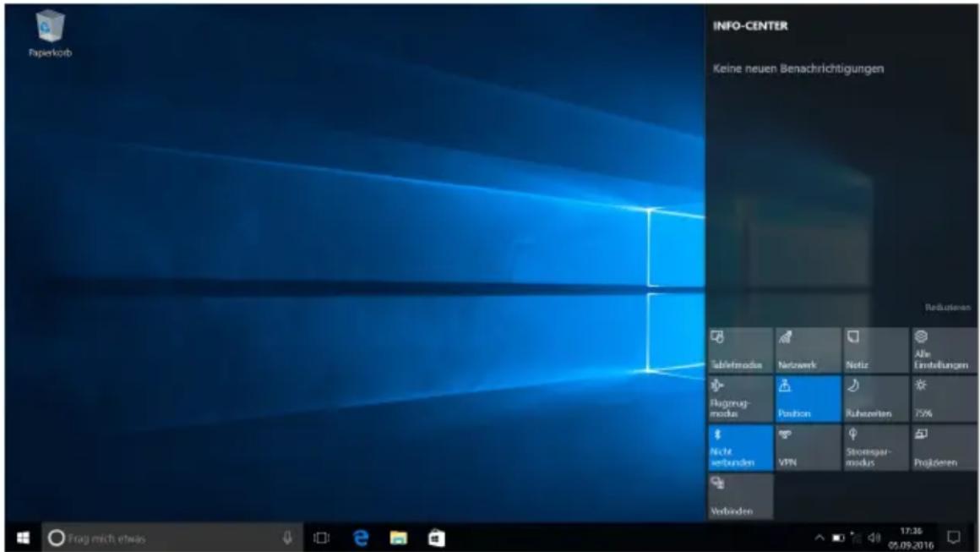Open Alle Einstellungen tile
Screen dimensions: 980x552
click(944, 350)
